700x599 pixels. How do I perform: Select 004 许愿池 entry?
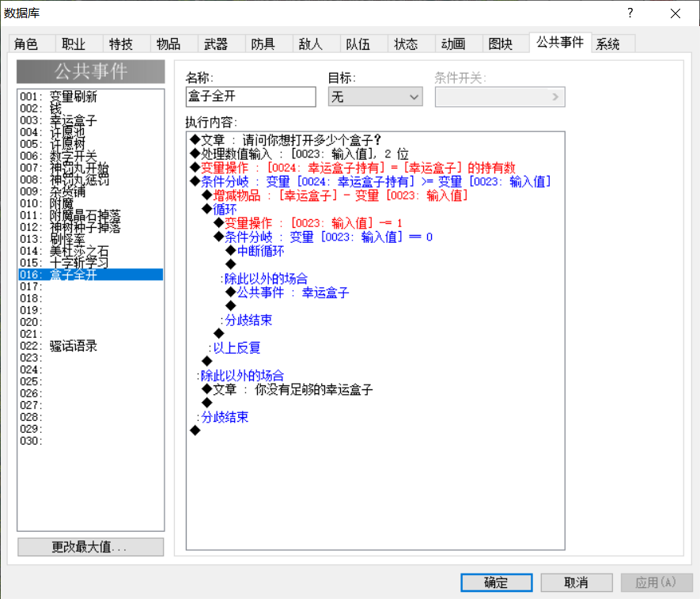pos(91,132)
